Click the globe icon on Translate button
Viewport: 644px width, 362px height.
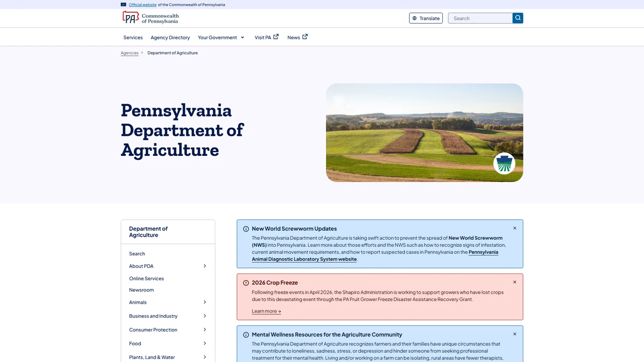[415, 18]
